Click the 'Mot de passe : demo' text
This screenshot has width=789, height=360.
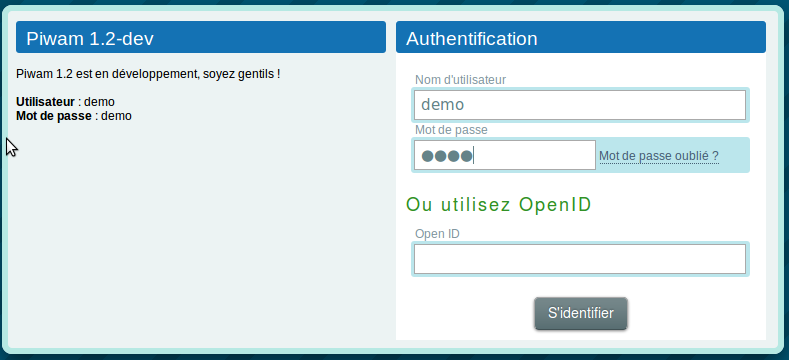click(73, 116)
